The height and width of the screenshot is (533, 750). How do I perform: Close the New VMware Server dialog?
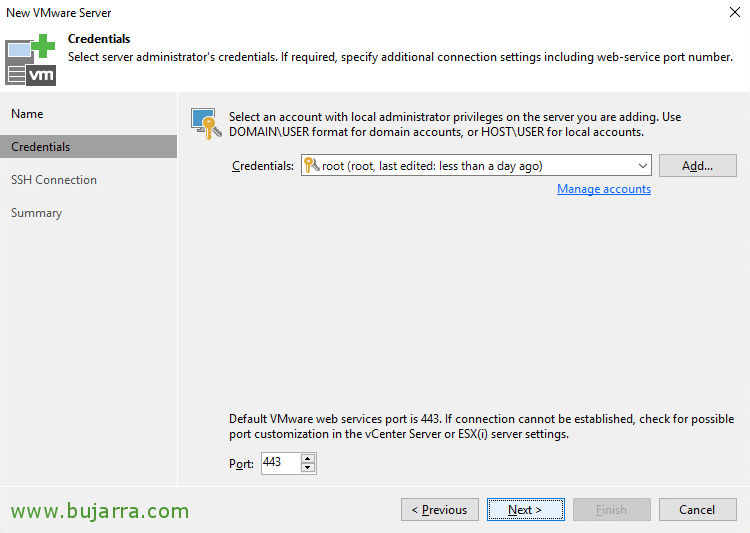tap(734, 13)
